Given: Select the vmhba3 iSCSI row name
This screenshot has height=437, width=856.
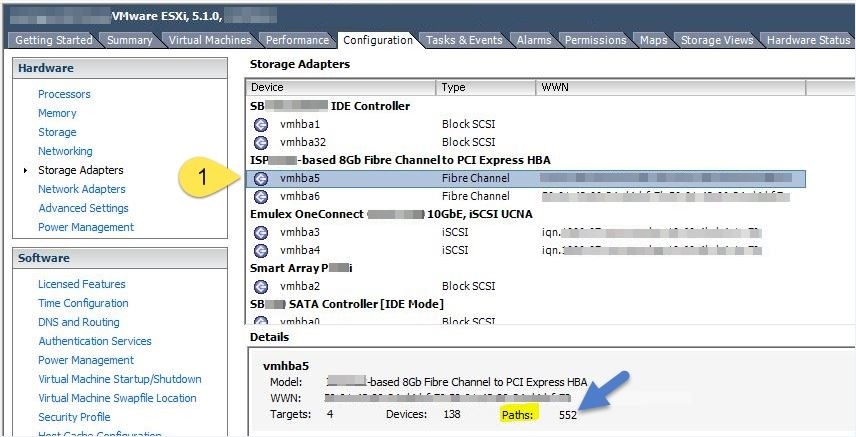Looking at the screenshot, I should tap(300, 233).
